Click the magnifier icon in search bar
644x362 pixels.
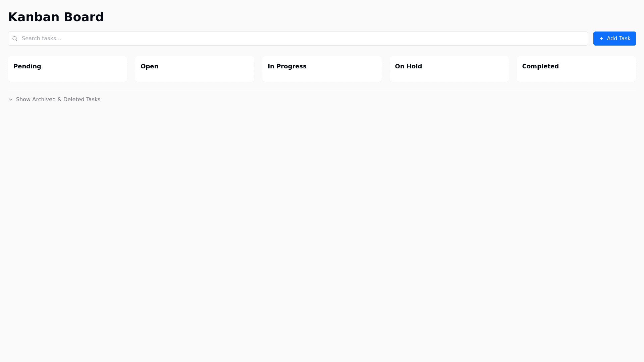click(15, 39)
